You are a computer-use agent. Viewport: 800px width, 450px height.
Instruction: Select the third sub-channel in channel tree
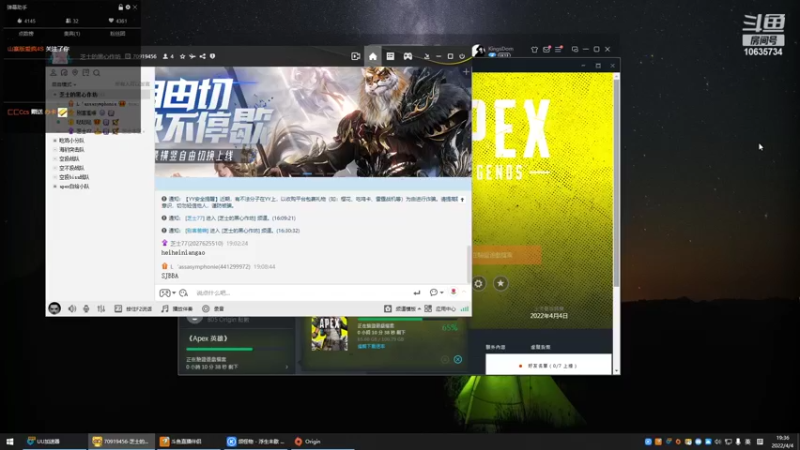point(69,159)
